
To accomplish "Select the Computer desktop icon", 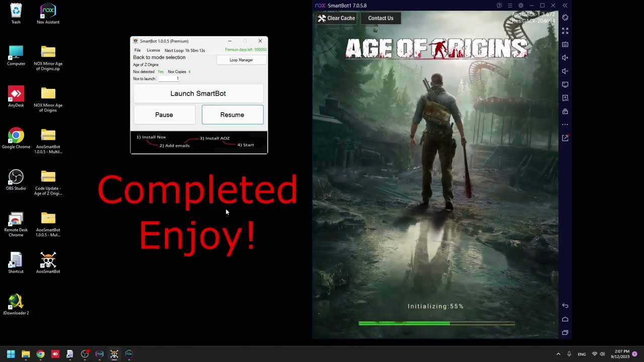I will click(16, 55).
